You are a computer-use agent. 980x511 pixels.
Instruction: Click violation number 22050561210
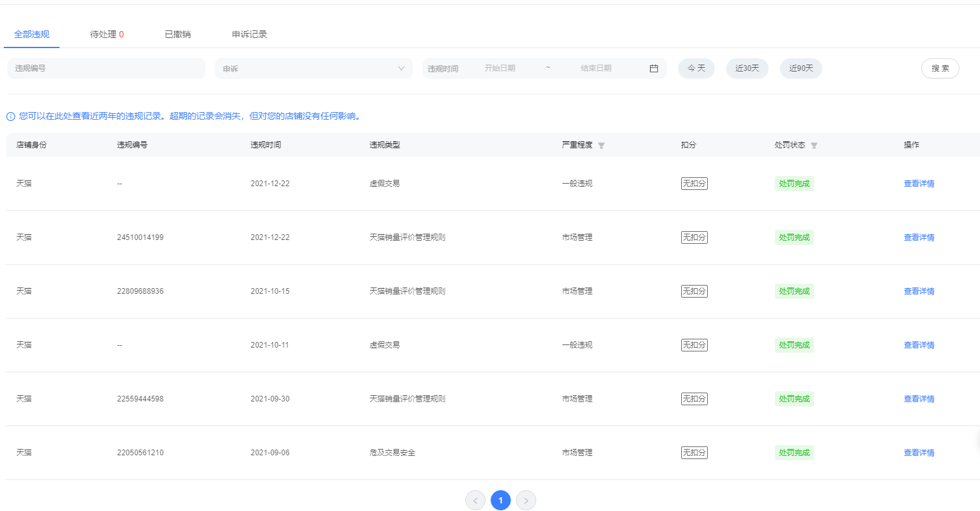point(141,453)
